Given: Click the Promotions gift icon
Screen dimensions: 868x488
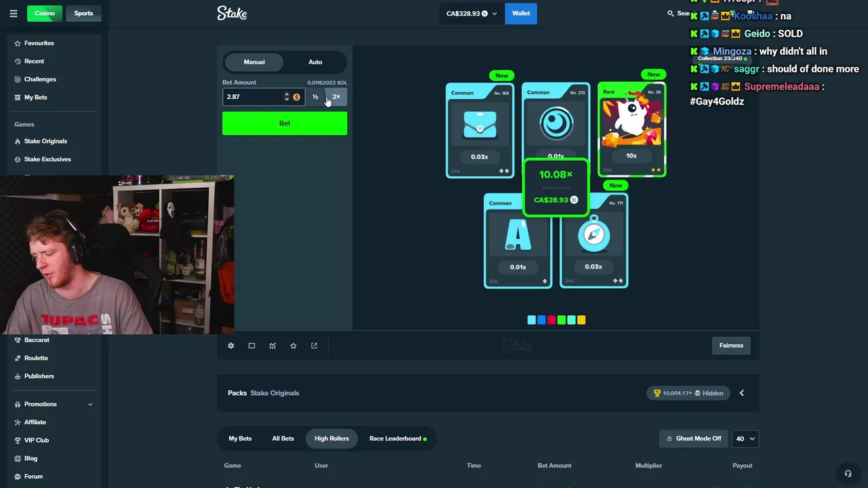Looking at the screenshot, I should [x=18, y=405].
